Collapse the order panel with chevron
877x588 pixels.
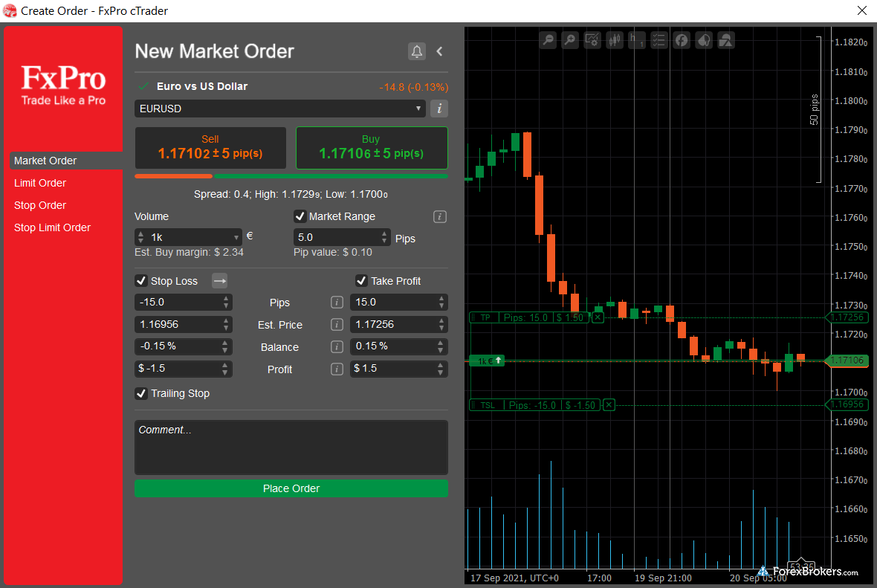(439, 51)
